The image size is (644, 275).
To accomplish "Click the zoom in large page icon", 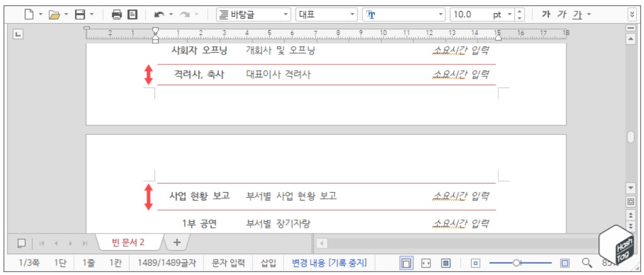I will 565,263.
